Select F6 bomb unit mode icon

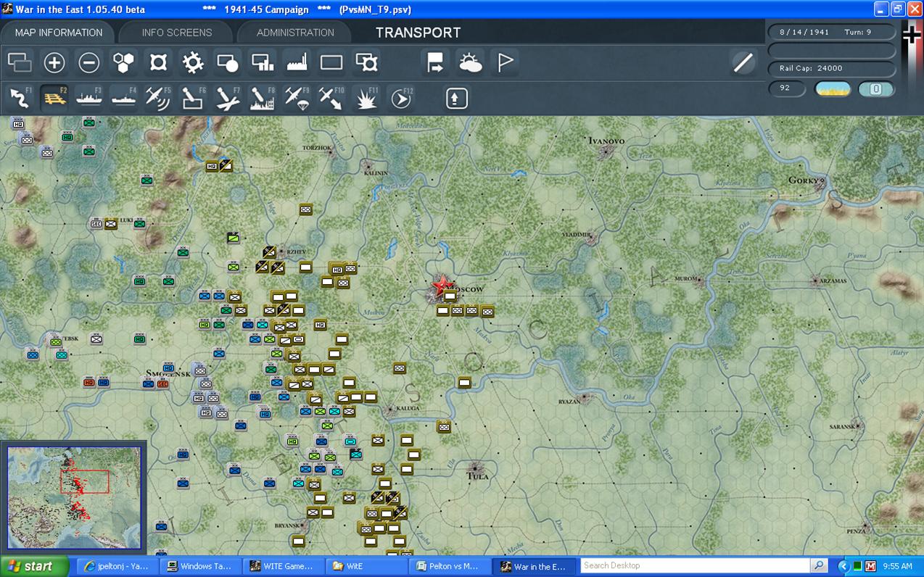tap(193, 98)
